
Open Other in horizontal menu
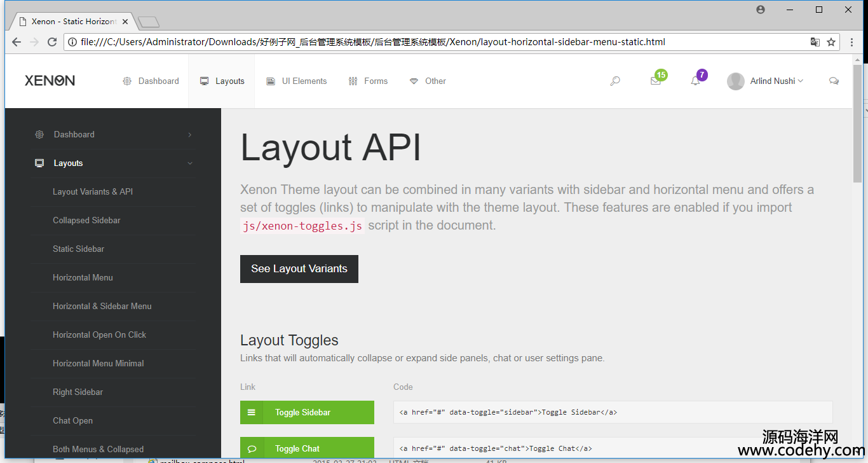click(428, 81)
